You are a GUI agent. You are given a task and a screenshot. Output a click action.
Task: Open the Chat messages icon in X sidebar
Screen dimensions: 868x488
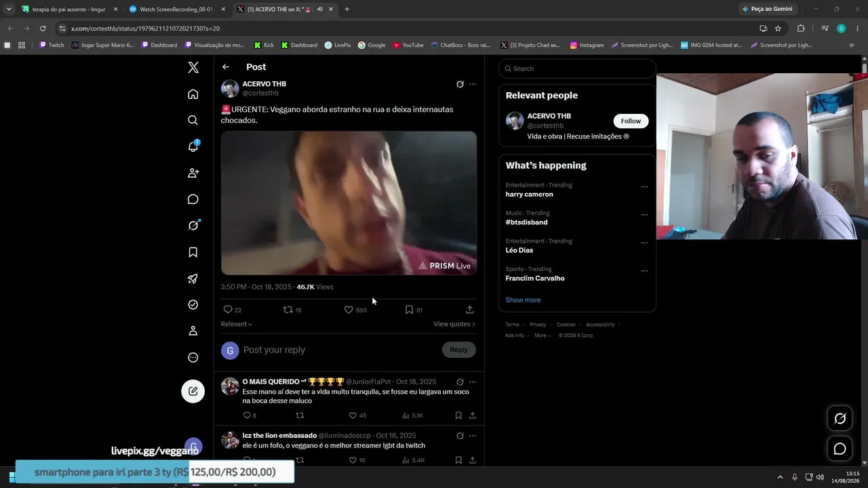click(x=193, y=199)
